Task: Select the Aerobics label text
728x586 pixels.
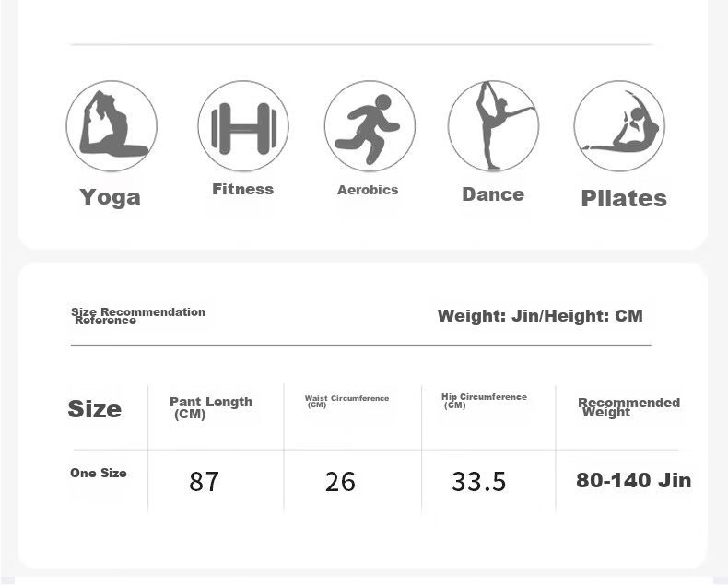Action: (x=368, y=190)
